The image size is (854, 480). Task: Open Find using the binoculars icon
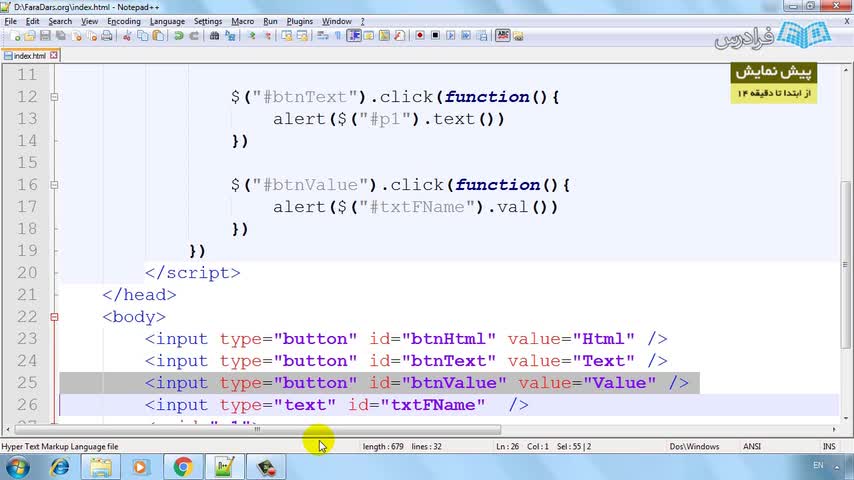coord(214,36)
